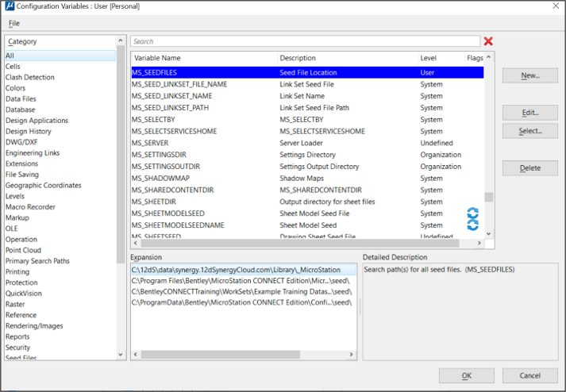This screenshot has height=392, width=566.
Task: Focus the Search input field
Action: click(x=305, y=41)
